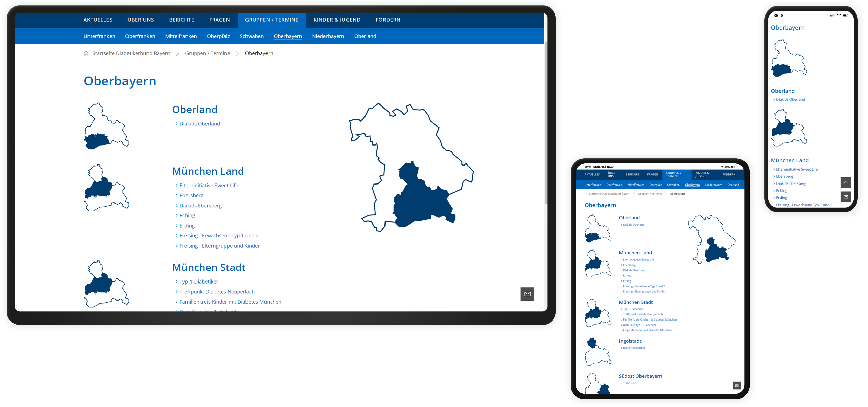Click the home icon in the breadcrumb
This screenshot has width=868, height=407.
pyautogui.click(x=86, y=53)
